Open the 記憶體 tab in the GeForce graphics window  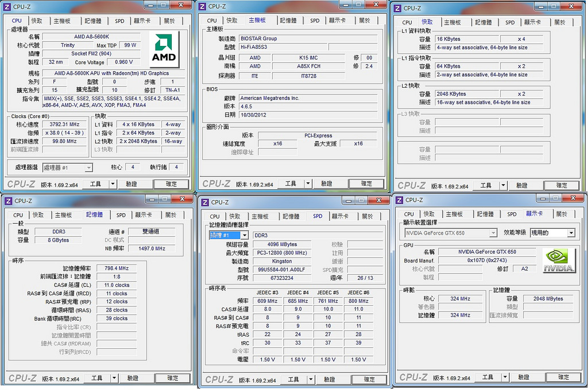(x=485, y=214)
